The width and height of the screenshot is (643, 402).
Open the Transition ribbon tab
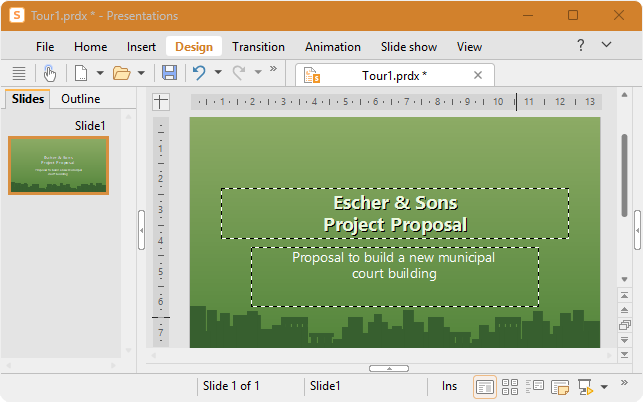[x=258, y=47]
